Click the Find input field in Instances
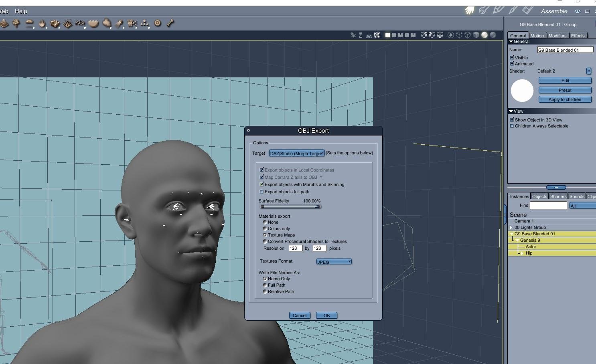596x364 pixels. (x=548, y=205)
